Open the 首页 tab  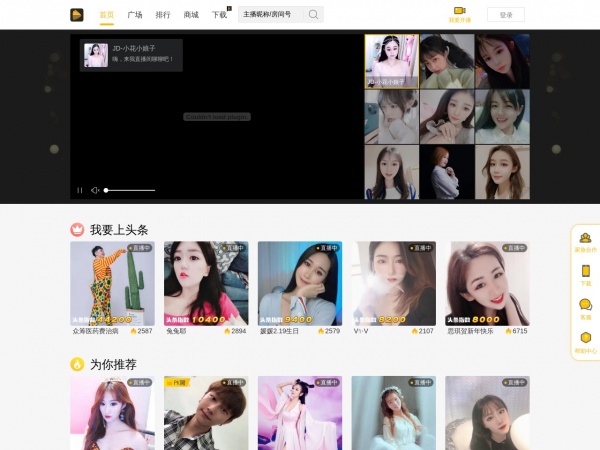click(107, 15)
